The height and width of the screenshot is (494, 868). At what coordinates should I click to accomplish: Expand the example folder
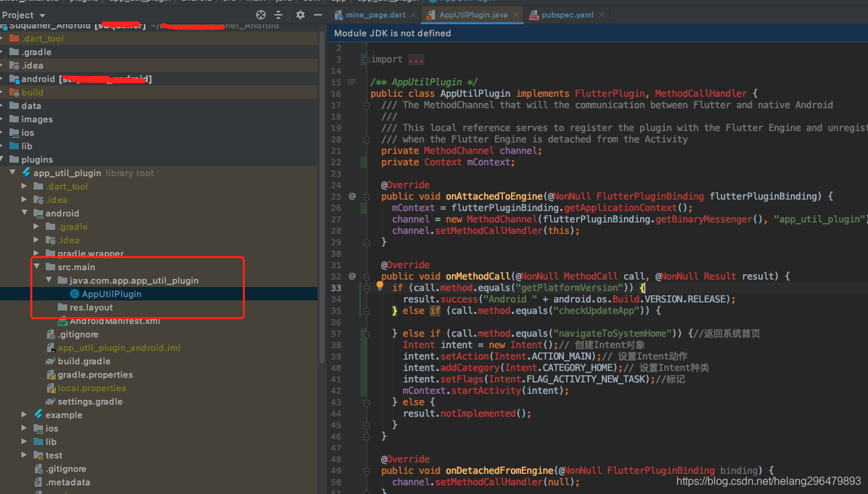[26, 415]
